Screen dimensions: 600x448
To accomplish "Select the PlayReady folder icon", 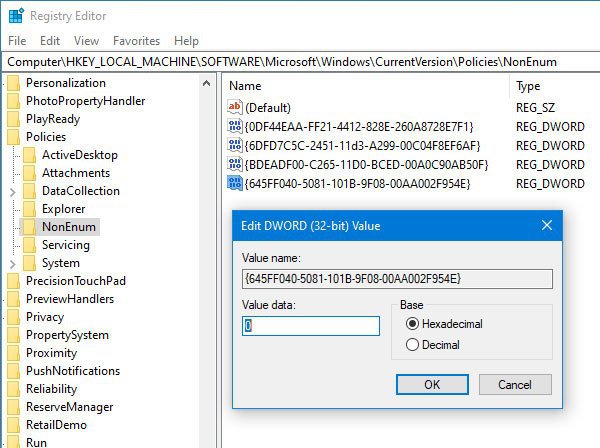I will (x=14, y=119).
